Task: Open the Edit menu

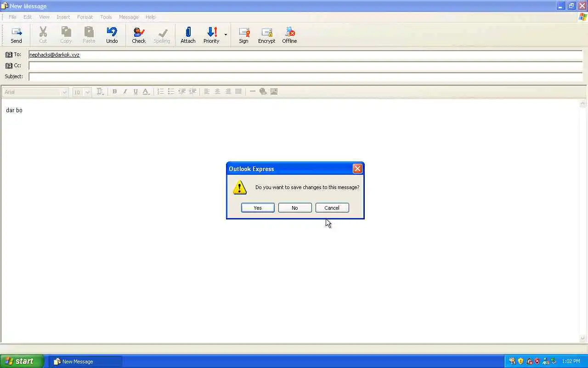Action: coord(28,17)
